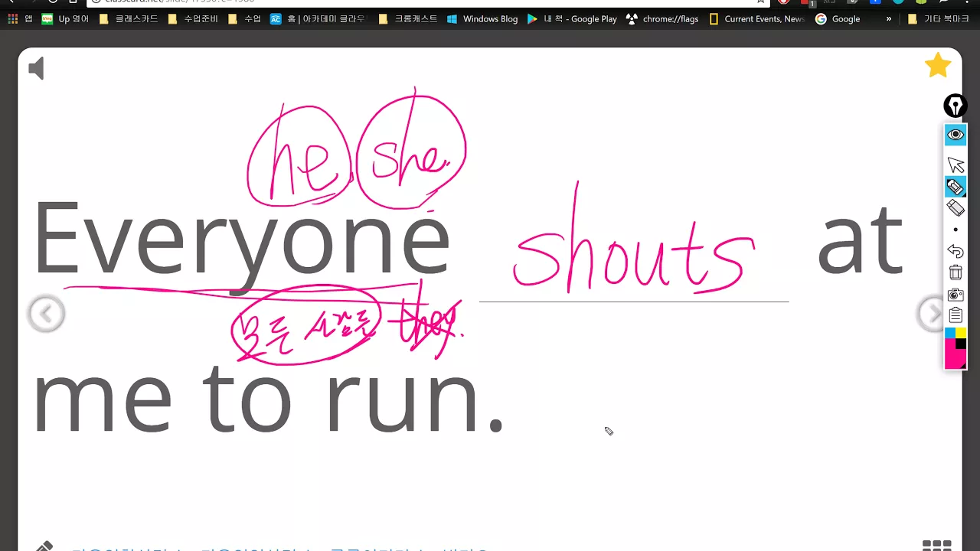Open the Google bookmark
Screen dimensions: 980x551
(838, 19)
